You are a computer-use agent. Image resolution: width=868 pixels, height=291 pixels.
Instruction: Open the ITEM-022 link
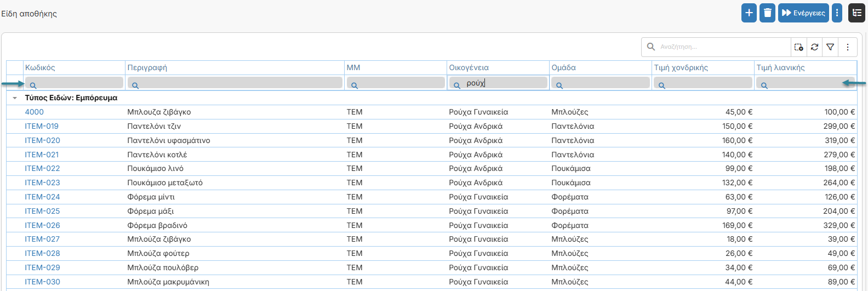point(42,168)
